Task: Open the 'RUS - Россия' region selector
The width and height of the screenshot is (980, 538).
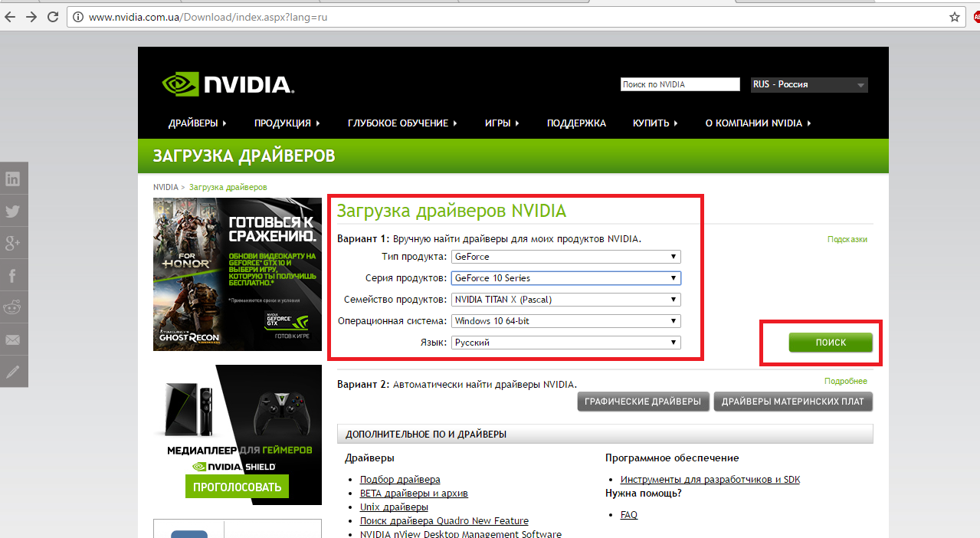Action: tap(809, 84)
